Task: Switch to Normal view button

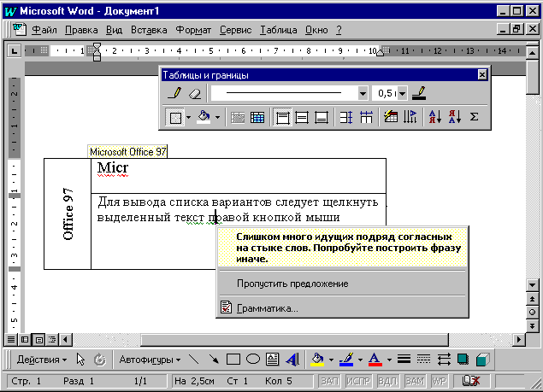Action: click(x=11, y=339)
